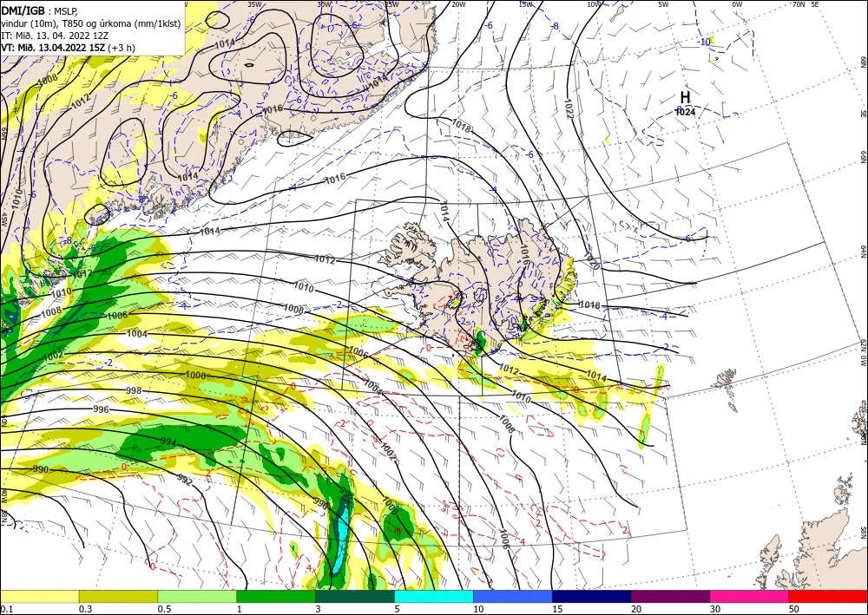
Task: Click the green 1–3 precipitation legend swatch
Action: (276, 596)
